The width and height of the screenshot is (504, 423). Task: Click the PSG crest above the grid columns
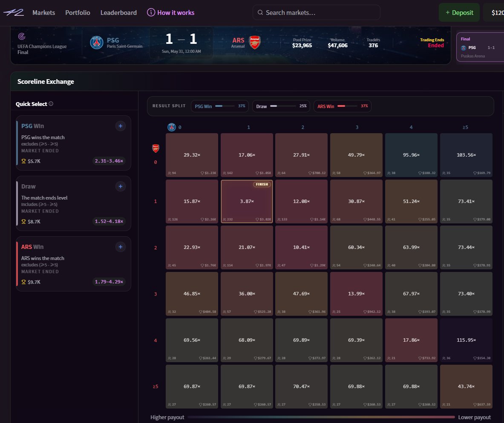[x=172, y=127]
